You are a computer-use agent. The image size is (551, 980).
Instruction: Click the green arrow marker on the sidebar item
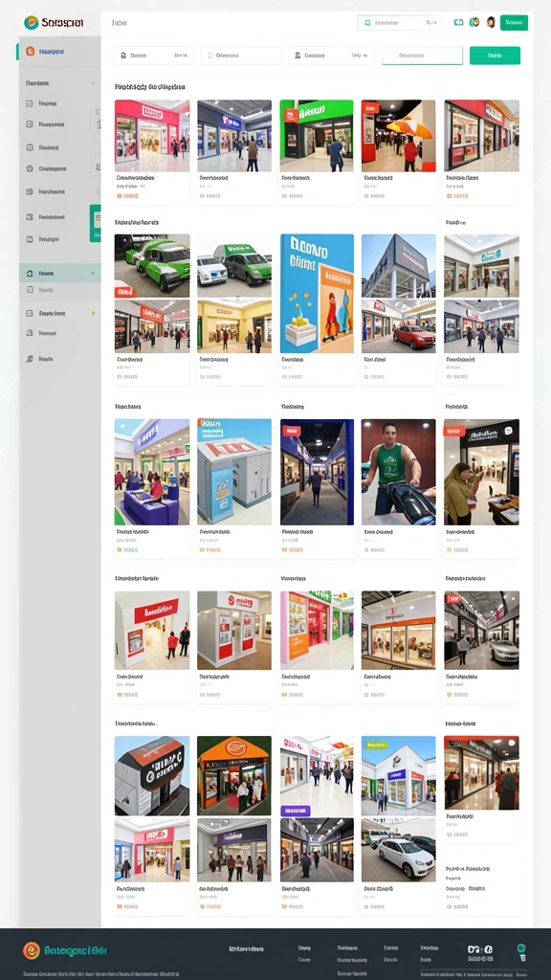[x=93, y=313]
